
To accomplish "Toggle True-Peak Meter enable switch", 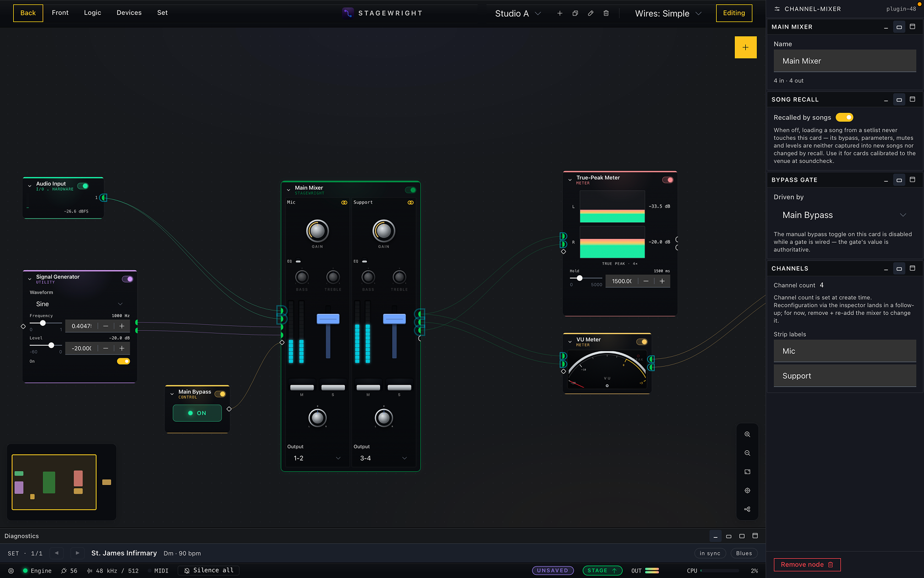I will tap(668, 180).
